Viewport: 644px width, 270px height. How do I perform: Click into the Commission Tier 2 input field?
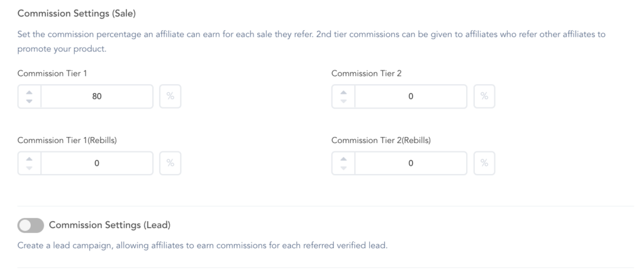411,97
